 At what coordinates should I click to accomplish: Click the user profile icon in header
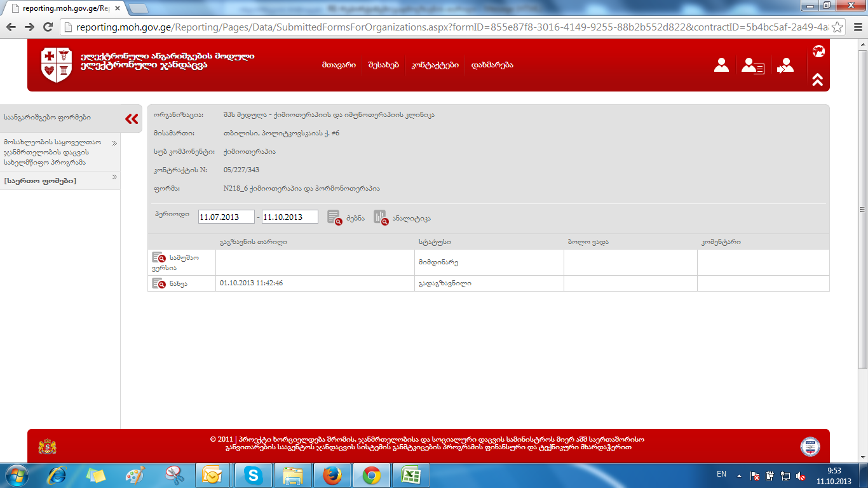pyautogui.click(x=721, y=65)
